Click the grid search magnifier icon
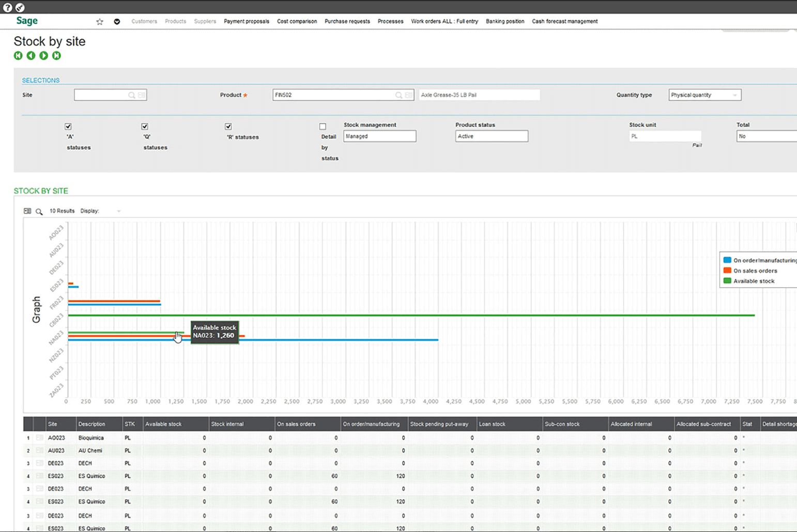Image resolution: width=797 pixels, height=532 pixels. click(39, 211)
